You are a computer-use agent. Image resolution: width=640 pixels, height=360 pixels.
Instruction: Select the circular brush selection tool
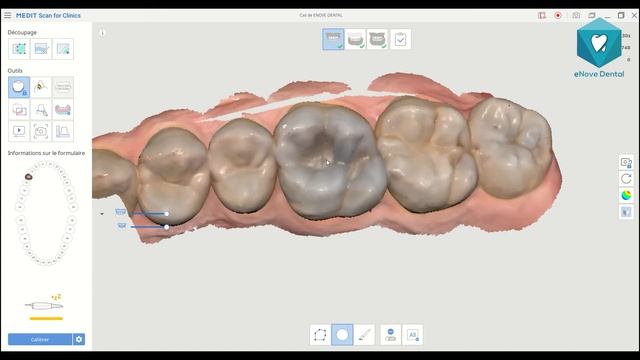[342, 335]
